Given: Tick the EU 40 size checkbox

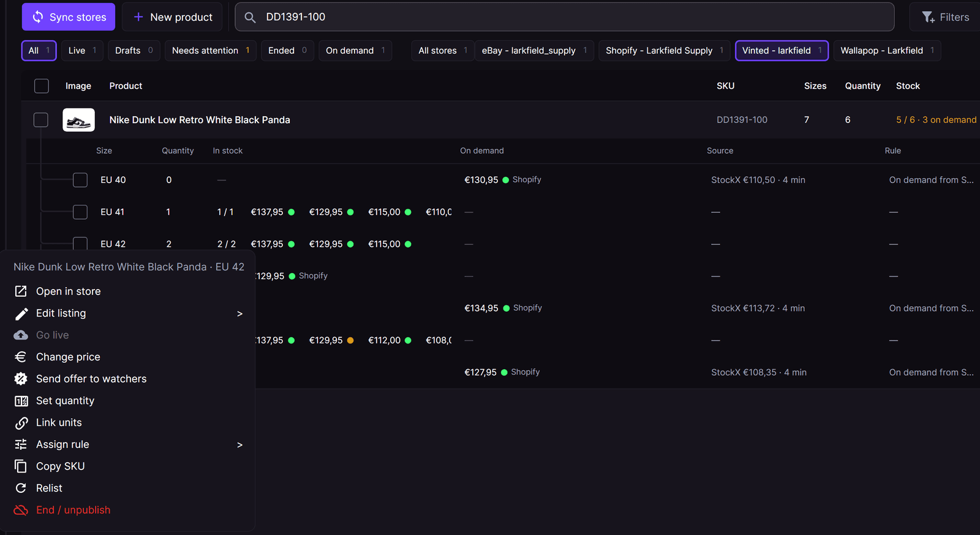Looking at the screenshot, I should click(x=80, y=180).
